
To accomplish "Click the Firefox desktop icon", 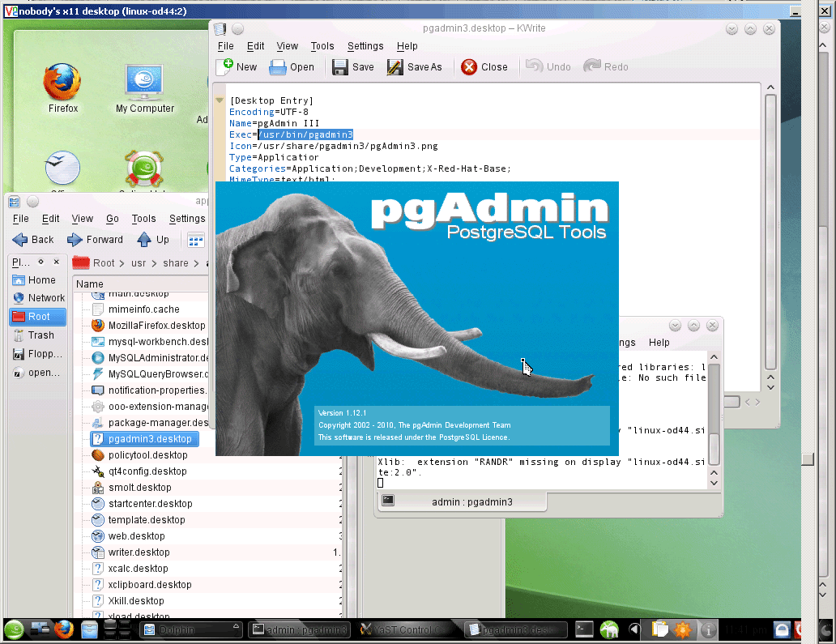I will (x=63, y=88).
